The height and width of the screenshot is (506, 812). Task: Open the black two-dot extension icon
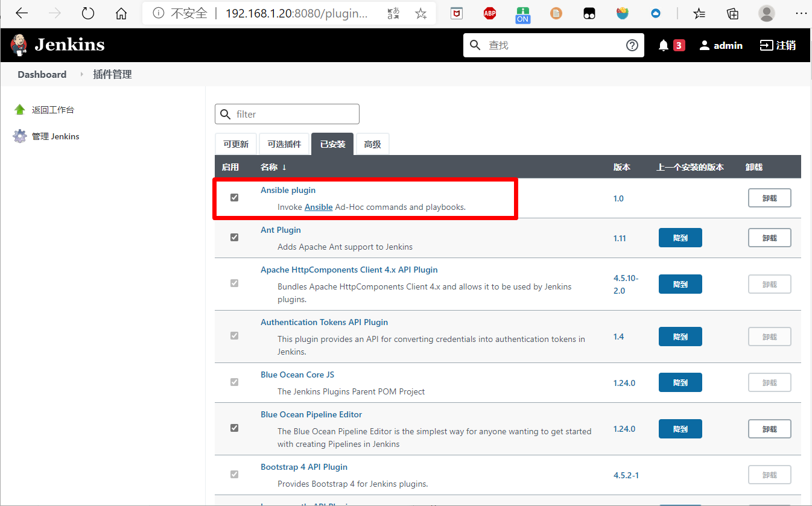point(589,13)
